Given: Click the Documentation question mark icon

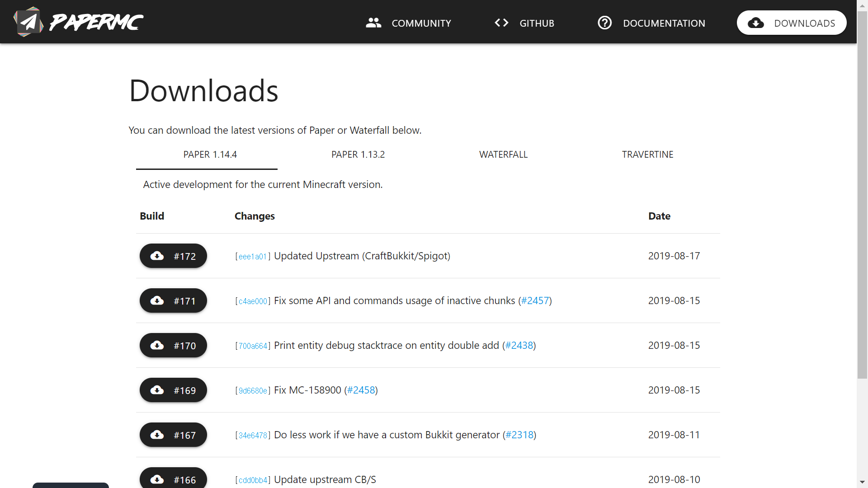Looking at the screenshot, I should click(604, 23).
